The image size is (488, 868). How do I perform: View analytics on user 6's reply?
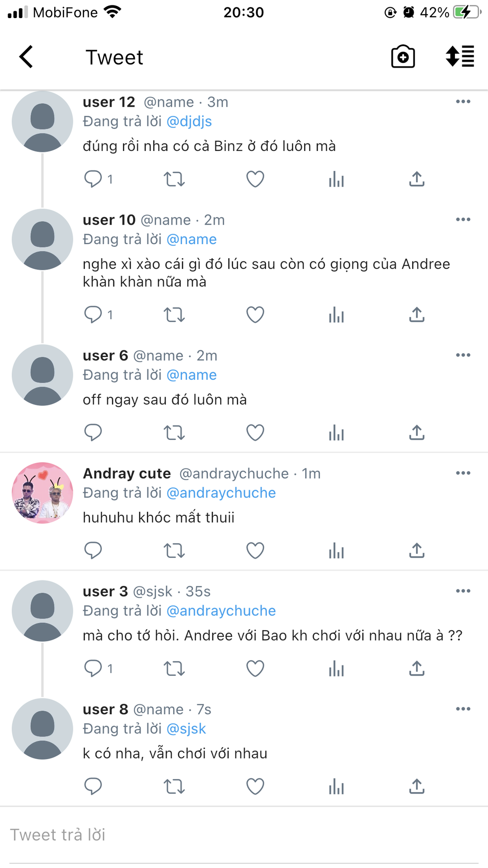[x=336, y=433]
